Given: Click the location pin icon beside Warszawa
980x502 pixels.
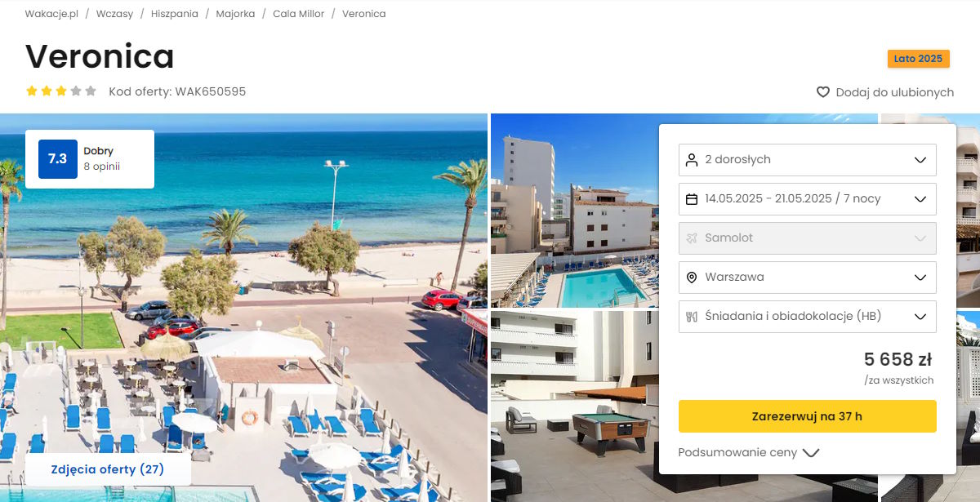Looking at the screenshot, I should pos(692,278).
